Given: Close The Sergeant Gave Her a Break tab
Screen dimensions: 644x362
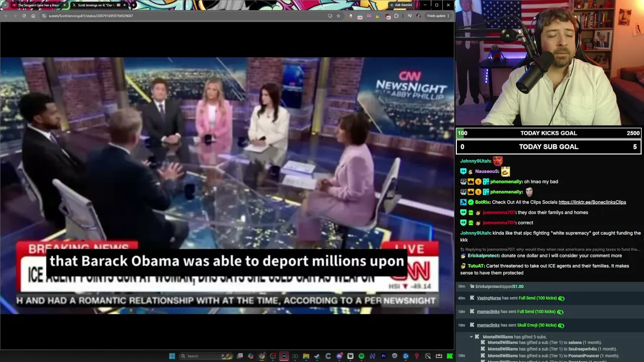Looking at the screenshot, I should point(64,5).
